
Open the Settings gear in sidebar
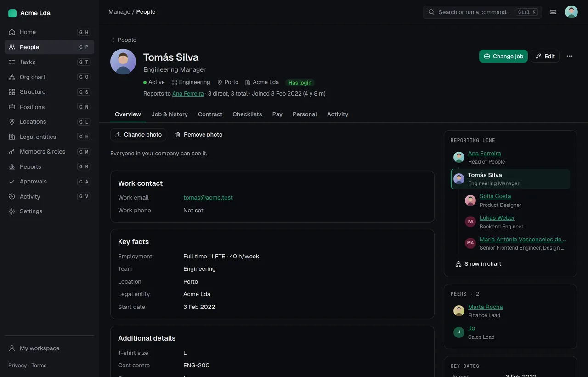click(12, 211)
